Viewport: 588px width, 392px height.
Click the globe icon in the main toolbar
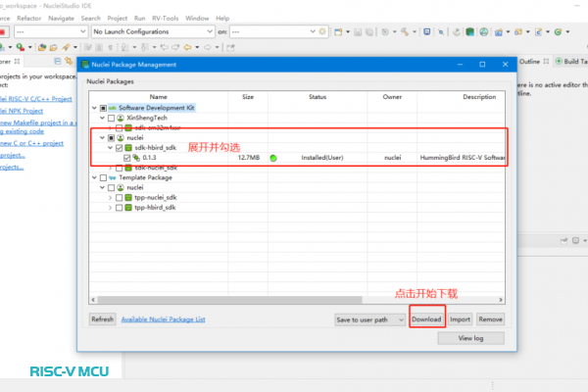click(x=484, y=32)
